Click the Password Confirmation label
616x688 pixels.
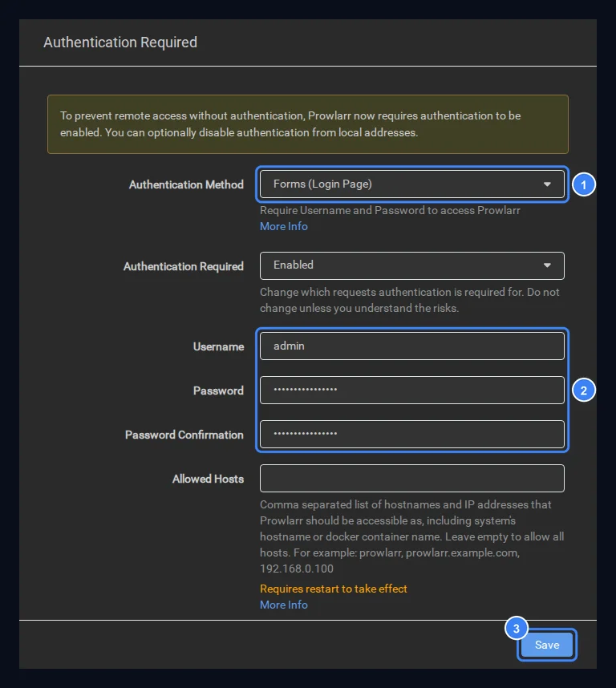pyautogui.click(x=184, y=435)
